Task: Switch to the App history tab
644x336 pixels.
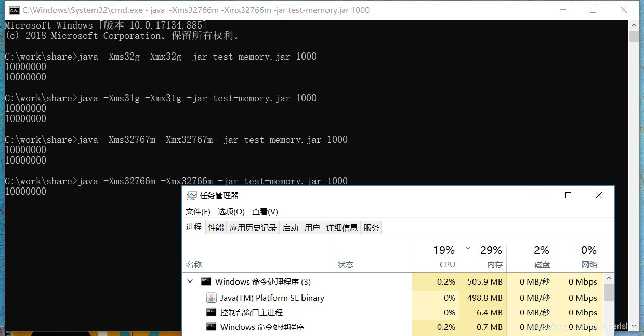Action: [x=253, y=227]
